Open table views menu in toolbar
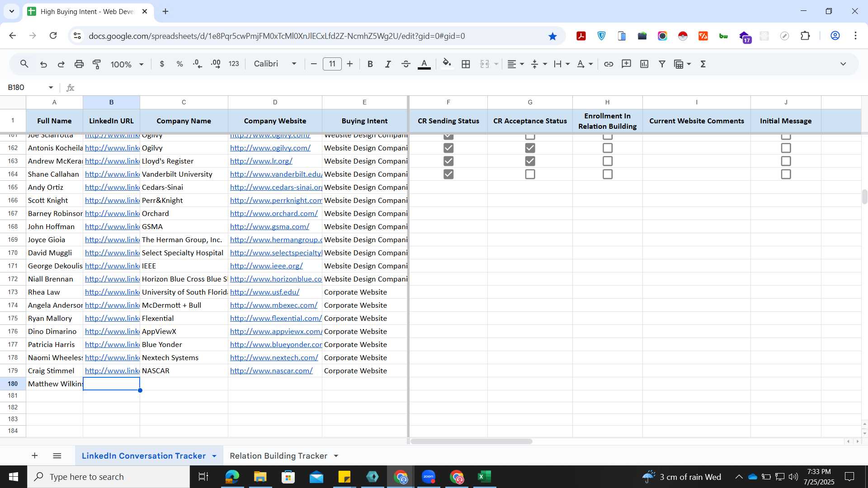Image resolution: width=868 pixels, height=488 pixels. click(x=683, y=64)
